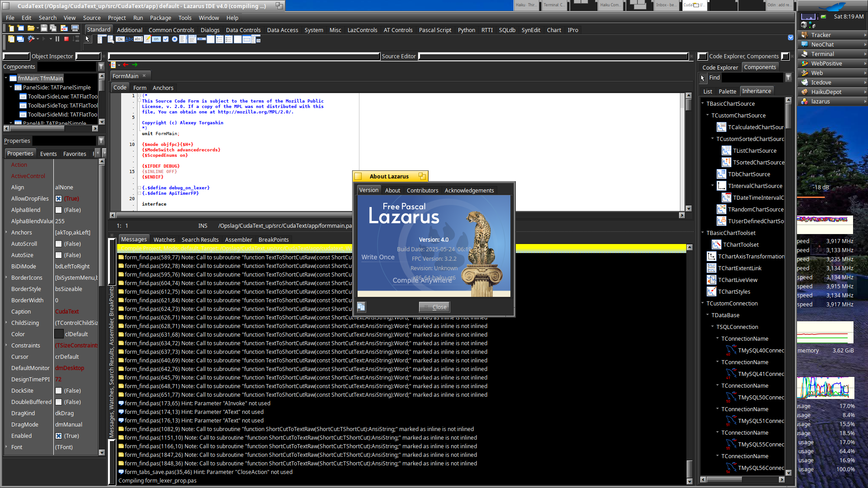Click the green forward-arrow jump icon
Viewport: 868px width, 488px height.
[x=135, y=65]
